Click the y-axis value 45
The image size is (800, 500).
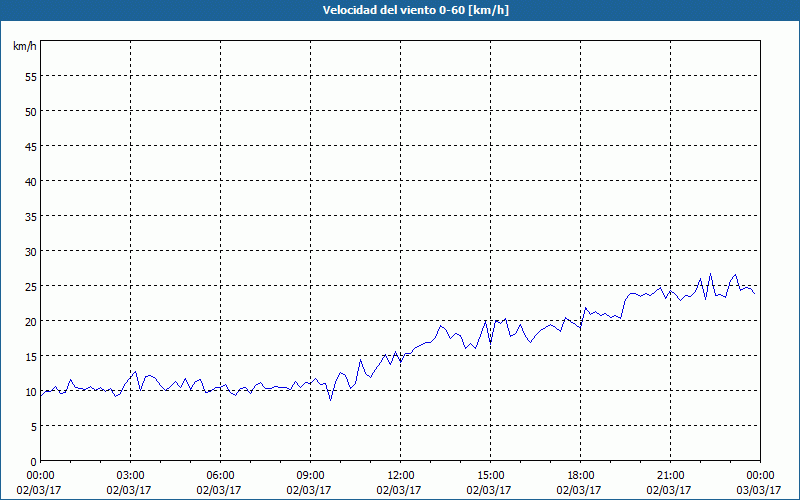[x=31, y=146]
